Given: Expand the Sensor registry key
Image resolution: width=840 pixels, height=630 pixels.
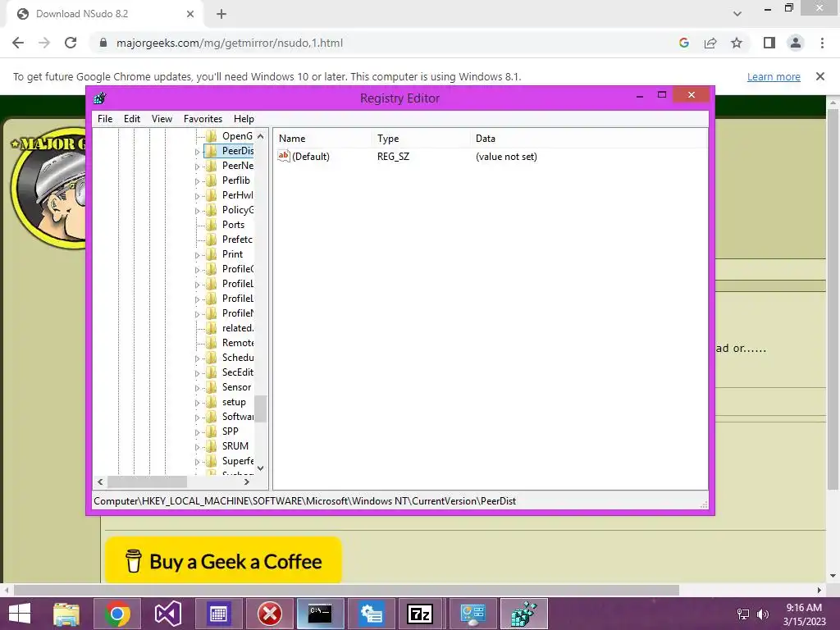Looking at the screenshot, I should pos(197,388).
